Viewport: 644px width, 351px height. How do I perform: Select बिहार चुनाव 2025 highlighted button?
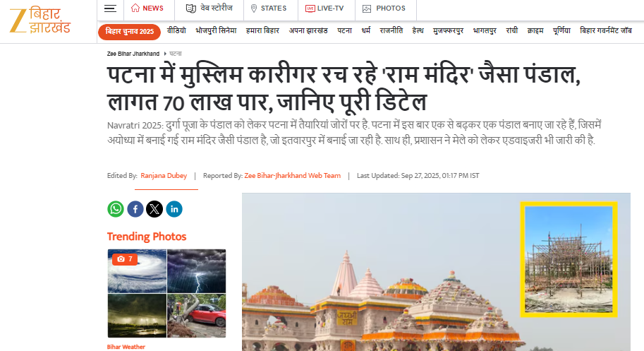coord(129,31)
